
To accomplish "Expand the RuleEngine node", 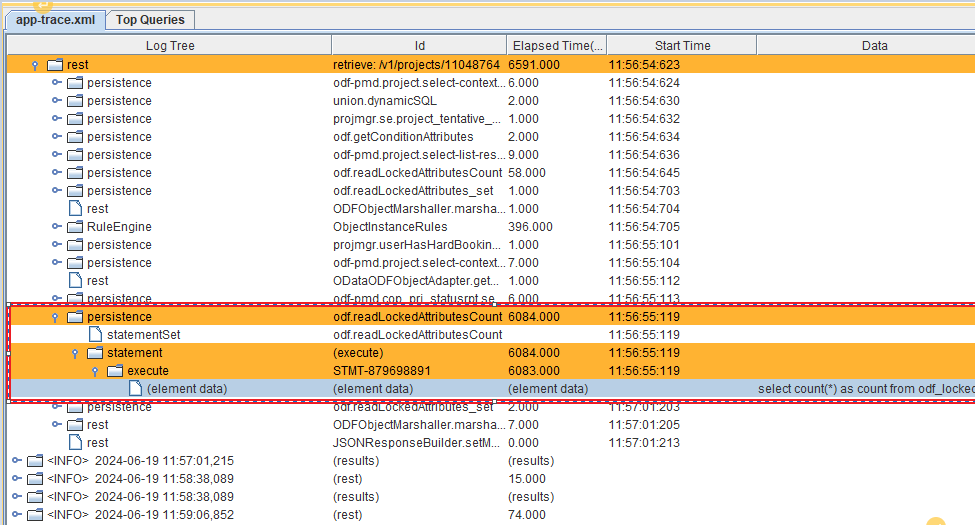I will coord(56,227).
